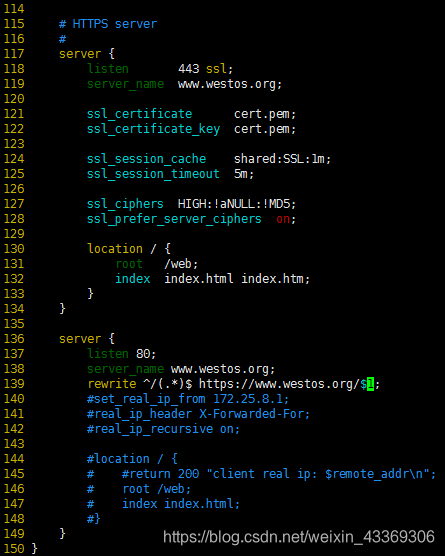445x556 pixels.
Task: Click 'root /web;' comment on line 146
Action: click(x=157, y=489)
